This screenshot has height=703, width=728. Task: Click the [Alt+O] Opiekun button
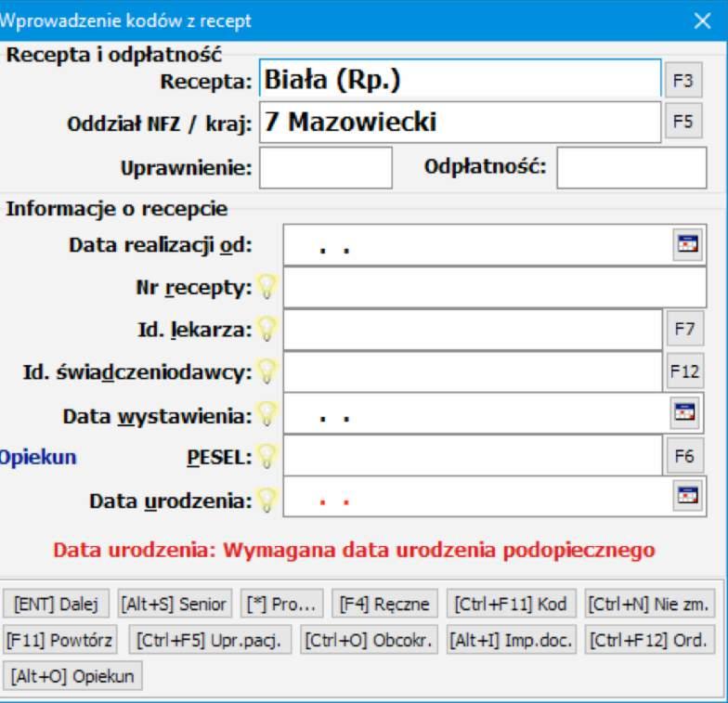(72, 676)
